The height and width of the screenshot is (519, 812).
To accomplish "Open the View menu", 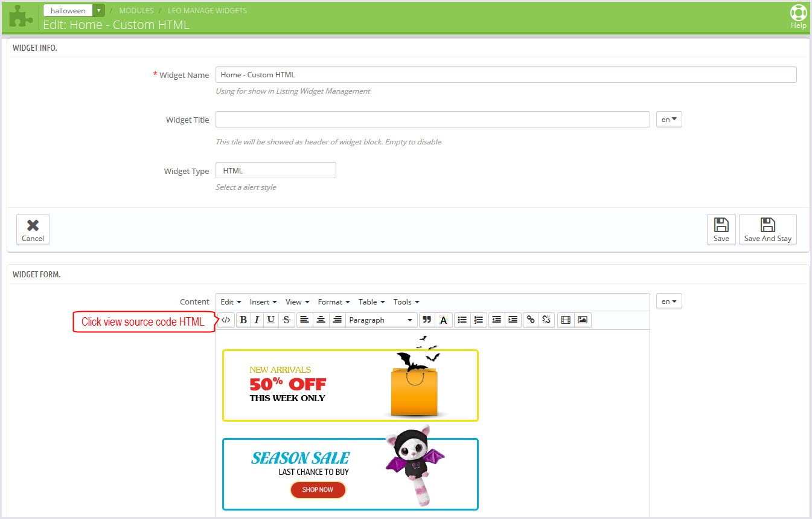I will (297, 302).
